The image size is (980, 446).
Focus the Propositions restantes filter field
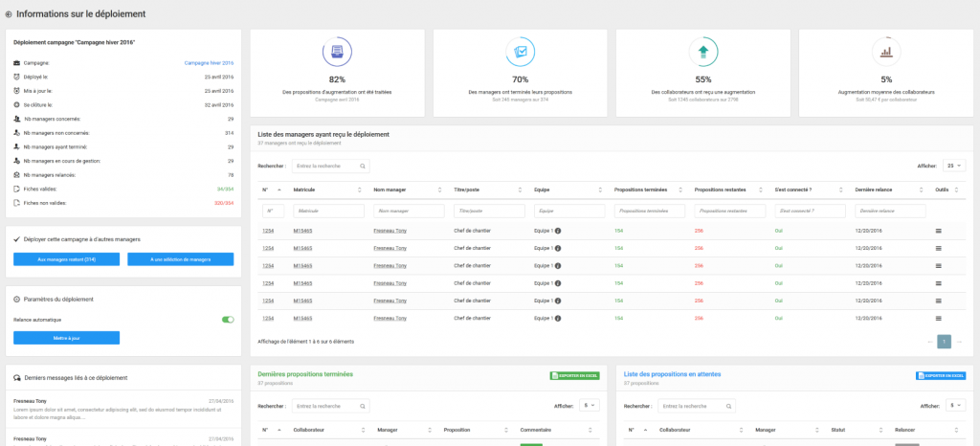click(x=730, y=212)
